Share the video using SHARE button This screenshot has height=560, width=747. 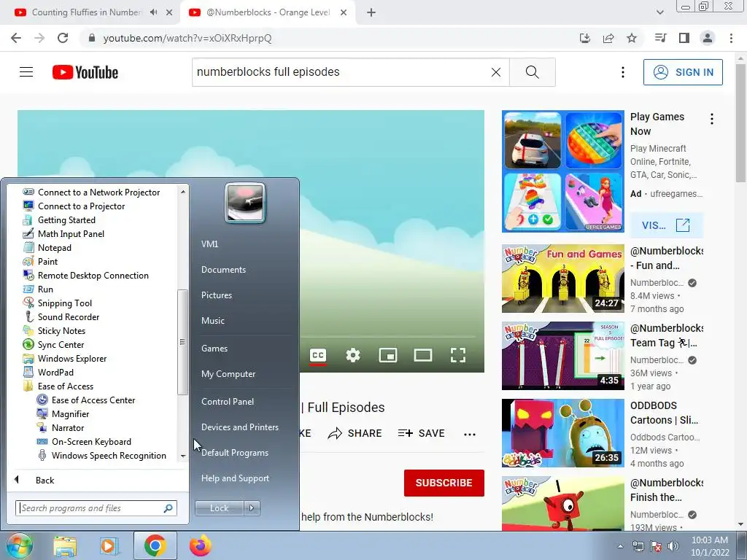(355, 433)
